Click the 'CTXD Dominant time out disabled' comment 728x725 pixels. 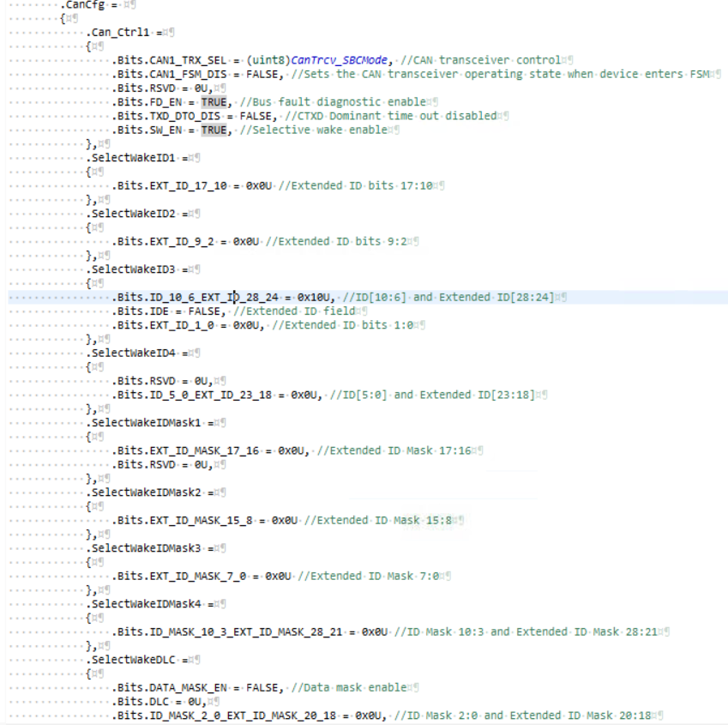(391, 116)
